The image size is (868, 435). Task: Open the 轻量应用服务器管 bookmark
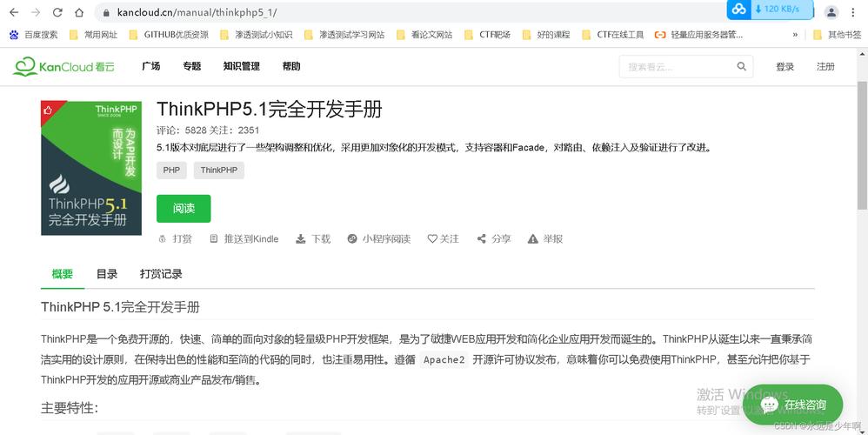click(698, 35)
